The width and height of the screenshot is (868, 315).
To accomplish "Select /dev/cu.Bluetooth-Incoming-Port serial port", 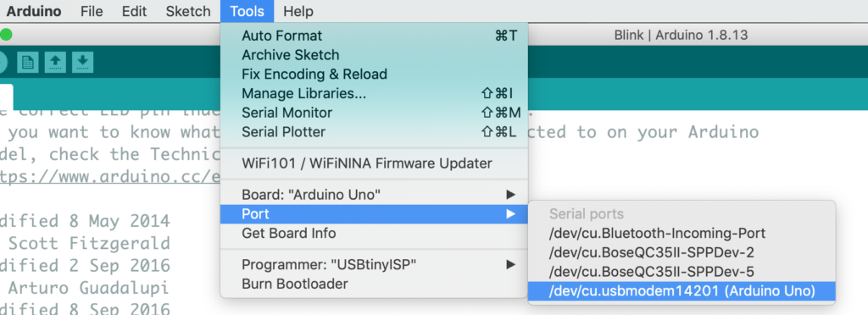I will pyautogui.click(x=682, y=233).
